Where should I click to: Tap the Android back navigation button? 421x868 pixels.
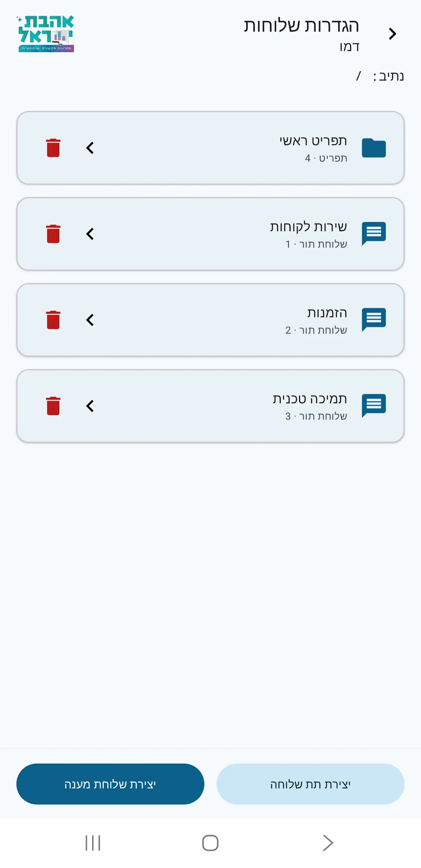click(x=328, y=843)
